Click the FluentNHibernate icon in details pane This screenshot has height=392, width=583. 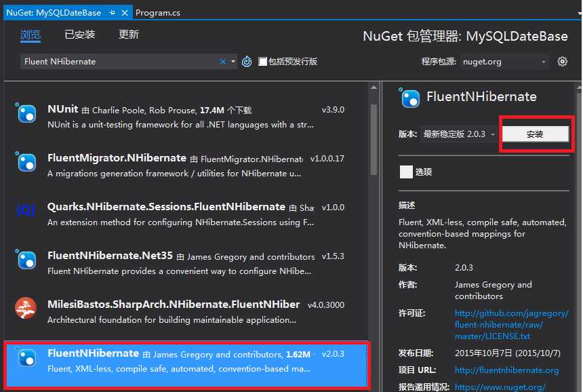coord(409,98)
